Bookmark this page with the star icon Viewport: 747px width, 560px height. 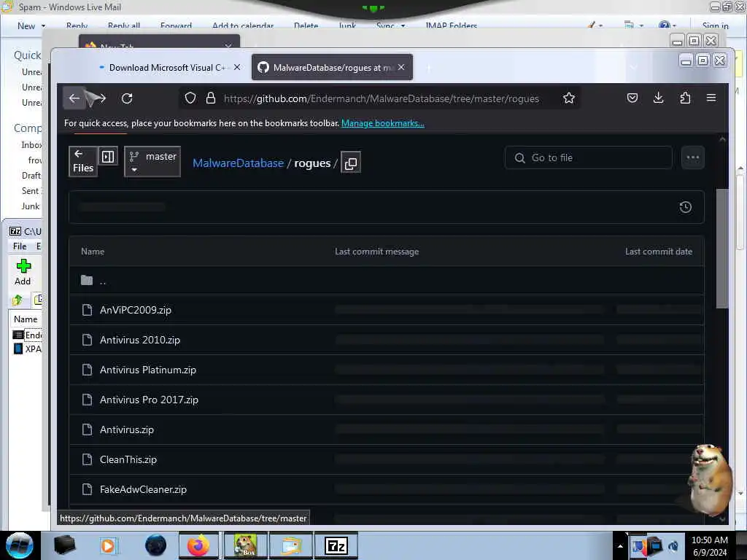pyautogui.click(x=569, y=98)
